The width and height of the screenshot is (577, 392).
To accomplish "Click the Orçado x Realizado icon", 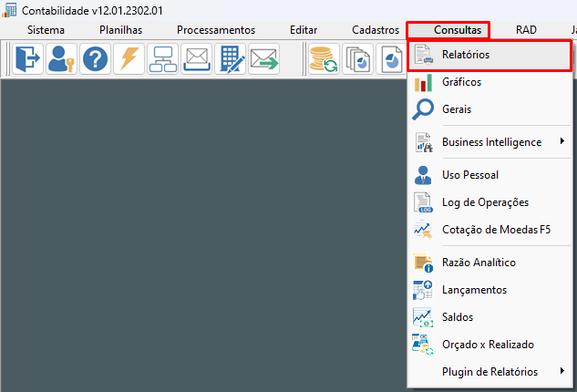I will [423, 345].
